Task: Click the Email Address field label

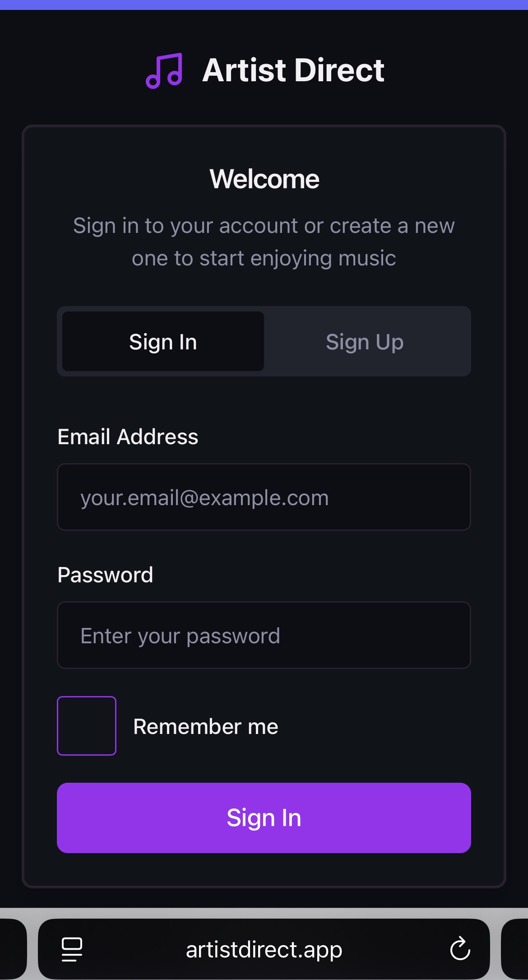Action: (x=128, y=437)
